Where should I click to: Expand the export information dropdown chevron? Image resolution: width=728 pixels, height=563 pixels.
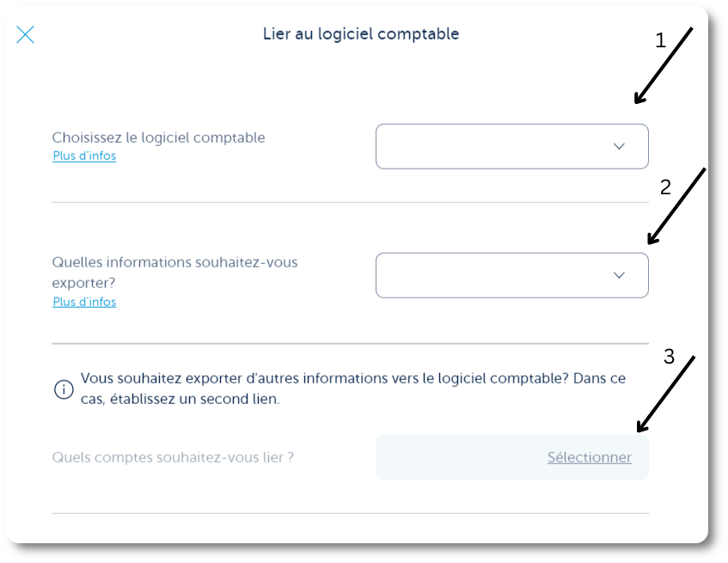click(x=619, y=275)
